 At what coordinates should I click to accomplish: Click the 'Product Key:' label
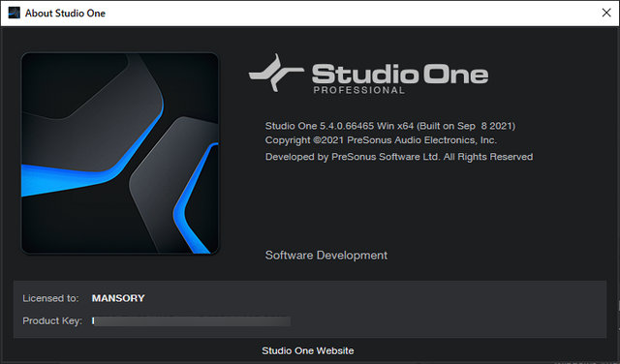pos(52,321)
